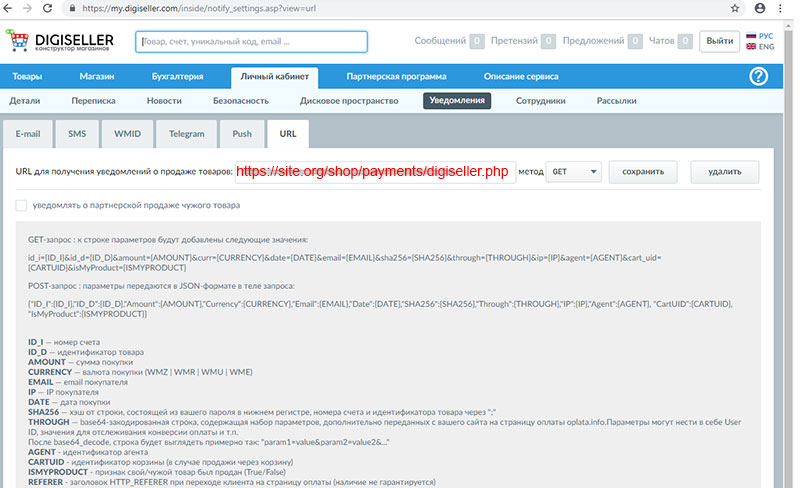Expand the GET method dropdown
Image resolution: width=800 pixels, height=488 pixels.
(x=574, y=172)
